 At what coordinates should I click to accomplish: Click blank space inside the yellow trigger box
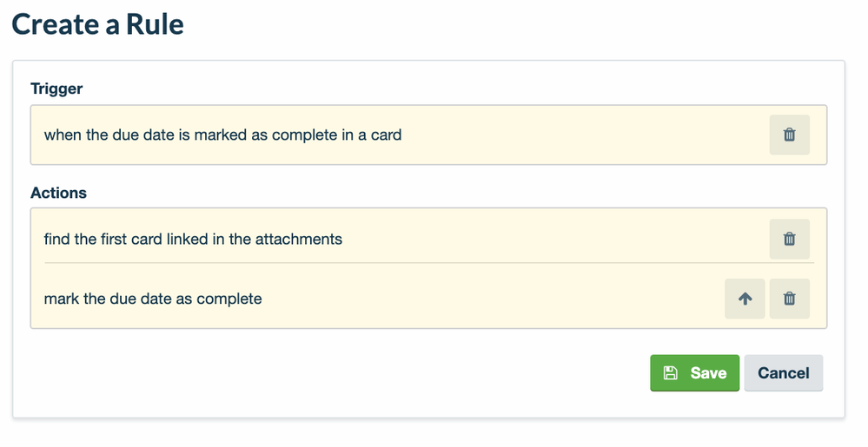[x=582, y=135]
